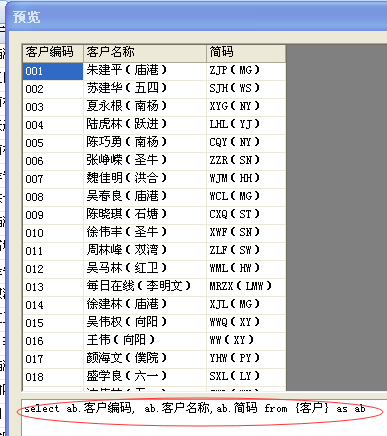Click short code XYG(NY)
387x436 pixels.
click(x=246, y=107)
